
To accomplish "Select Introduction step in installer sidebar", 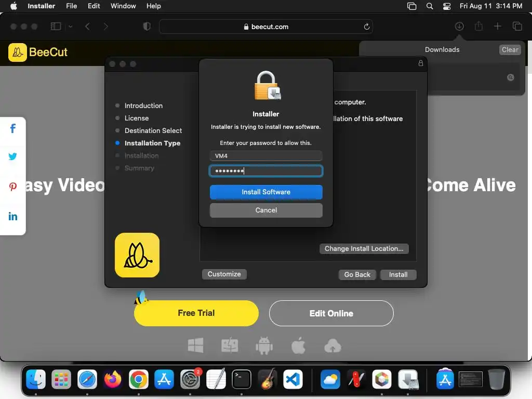I will pyautogui.click(x=143, y=105).
